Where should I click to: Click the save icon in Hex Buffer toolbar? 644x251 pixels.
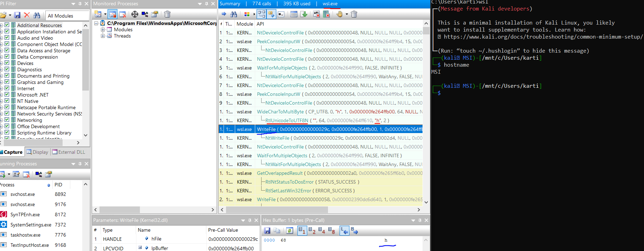pos(267,231)
